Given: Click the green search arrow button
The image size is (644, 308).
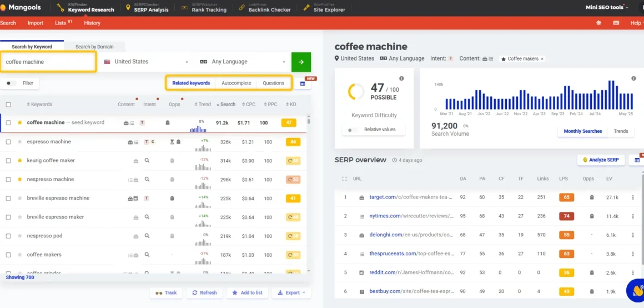Looking at the screenshot, I should tap(301, 62).
